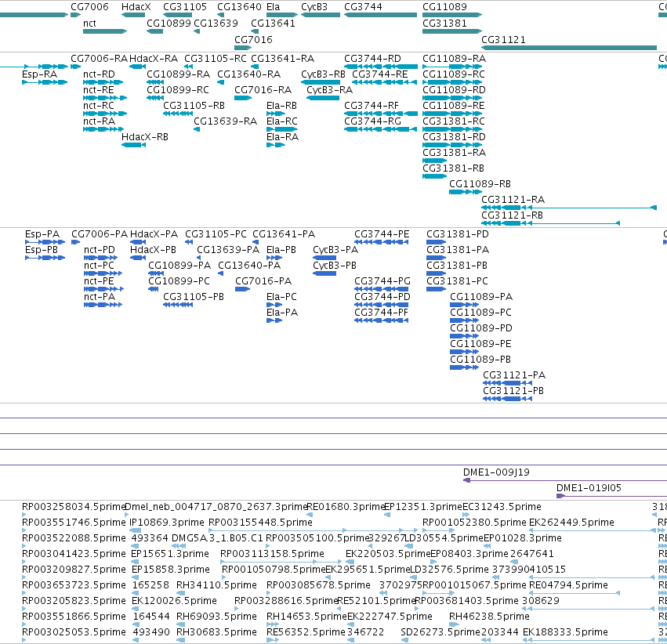
Task: Click the Esp-RA transcript label
Action: 39,74
